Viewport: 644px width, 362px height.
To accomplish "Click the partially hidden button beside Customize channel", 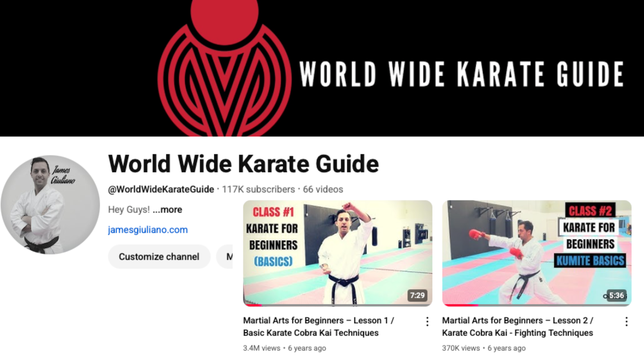I will click(x=225, y=257).
